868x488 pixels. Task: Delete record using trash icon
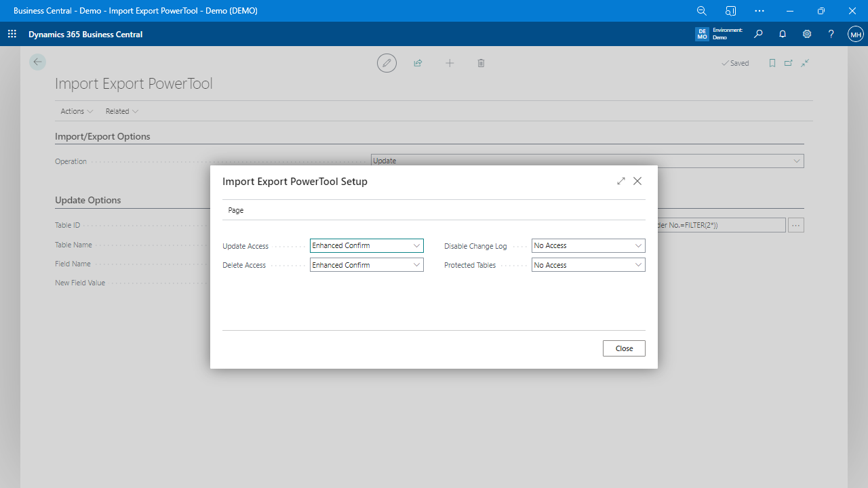tap(481, 63)
